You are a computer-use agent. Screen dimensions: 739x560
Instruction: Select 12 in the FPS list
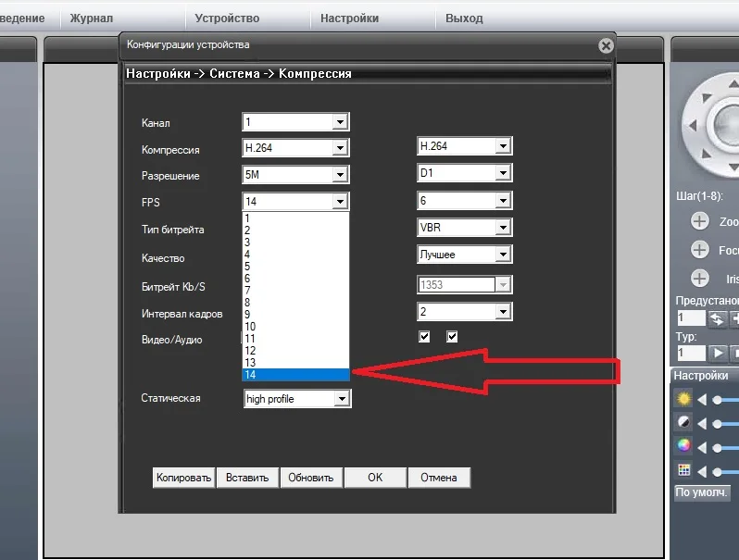click(x=295, y=351)
